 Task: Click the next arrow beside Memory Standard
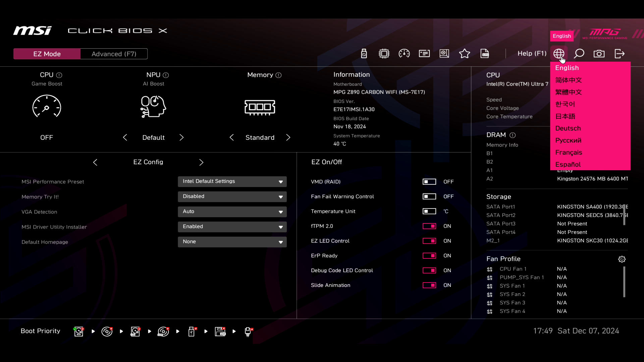tap(288, 137)
